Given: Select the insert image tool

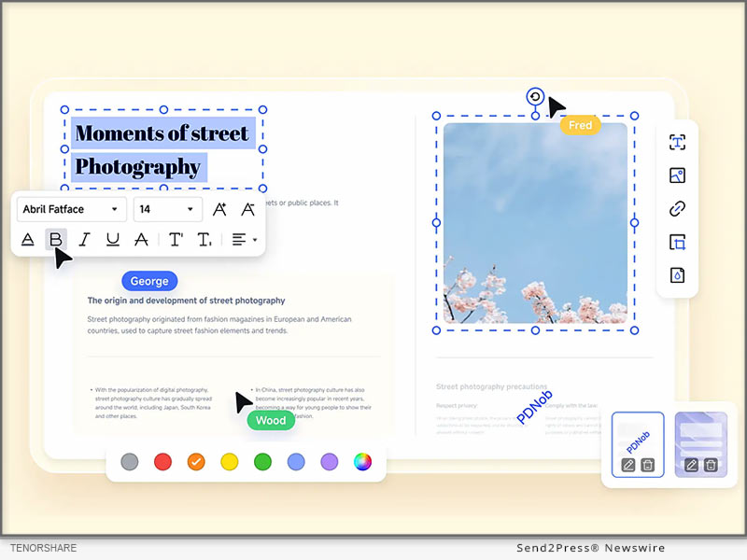Looking at the screenshot, I should coord(678,175).
